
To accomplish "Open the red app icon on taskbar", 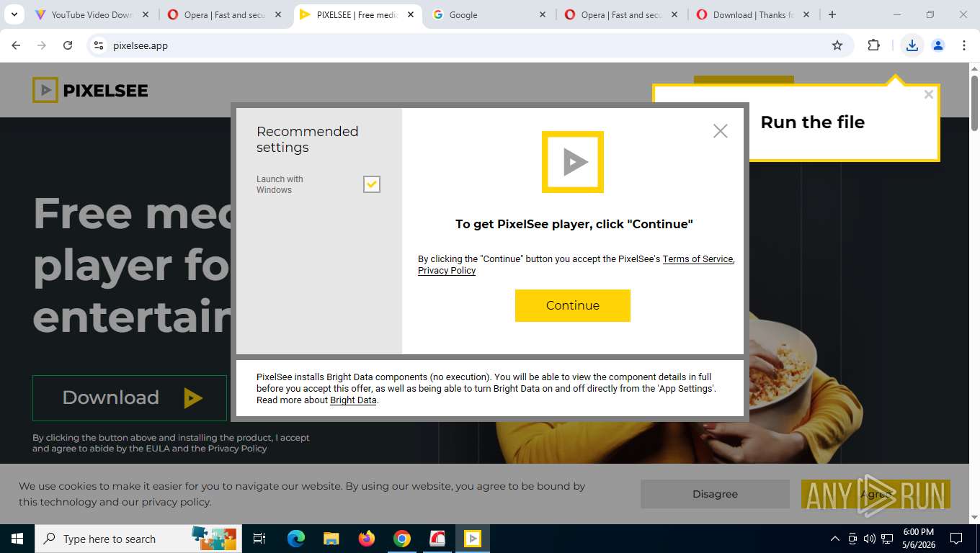I will click(x=437, y=539).
